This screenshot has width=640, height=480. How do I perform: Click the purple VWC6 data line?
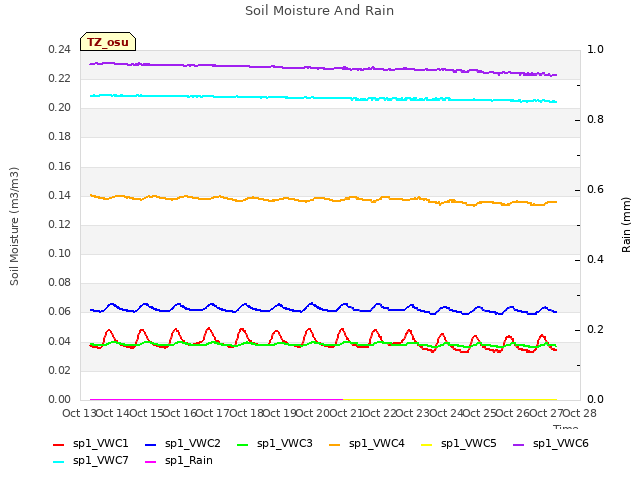pos(322,68)
